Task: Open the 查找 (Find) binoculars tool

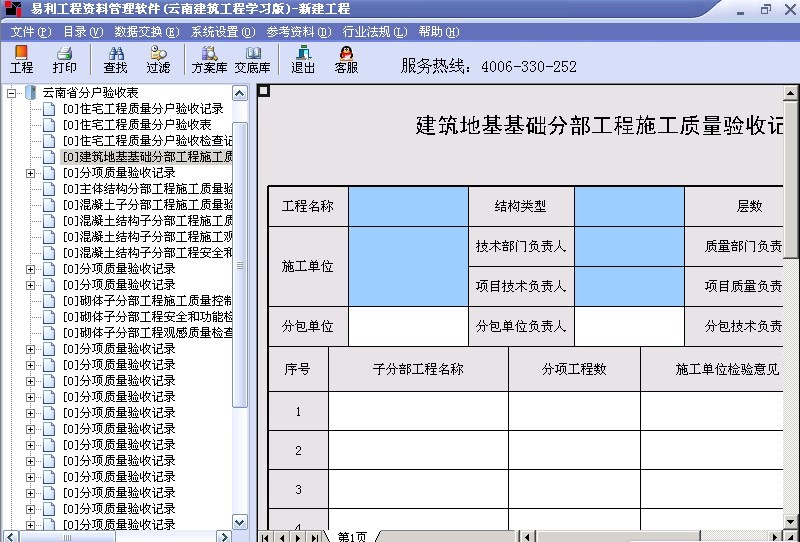Action: tap(115, 59)
